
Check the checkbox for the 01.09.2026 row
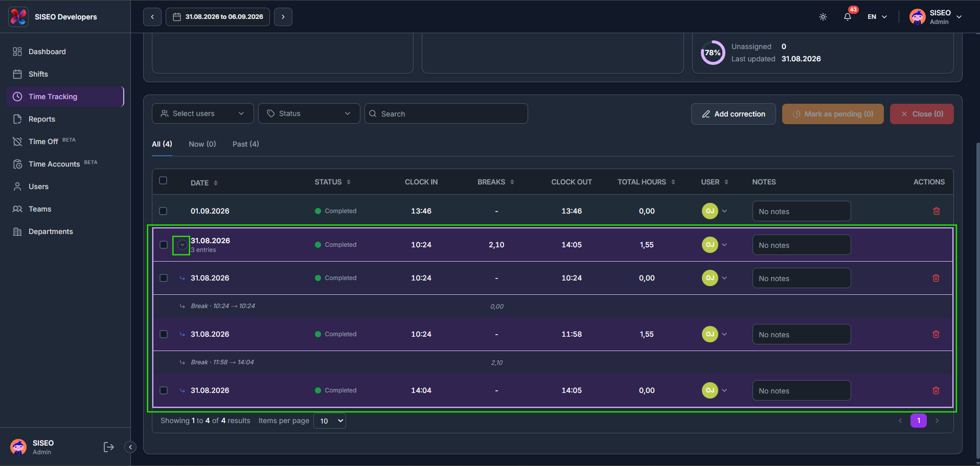coord(163,211)
